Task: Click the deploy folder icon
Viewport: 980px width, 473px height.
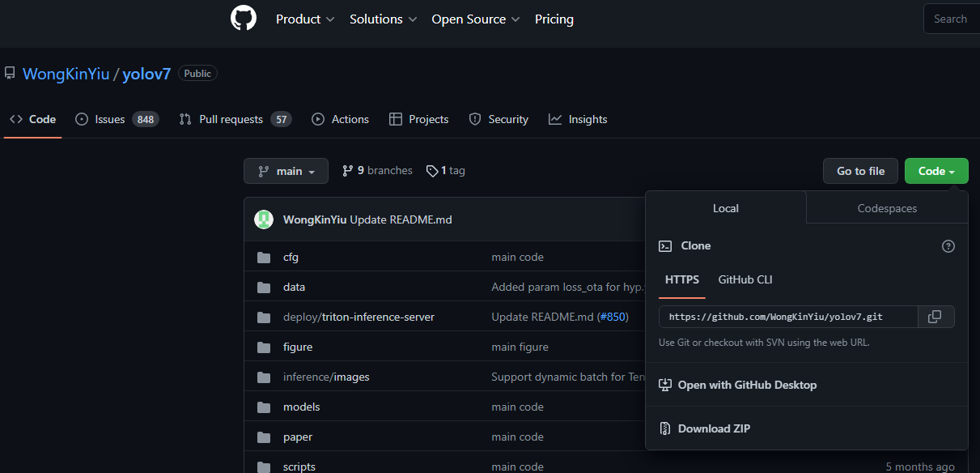Action: point(264,317)
